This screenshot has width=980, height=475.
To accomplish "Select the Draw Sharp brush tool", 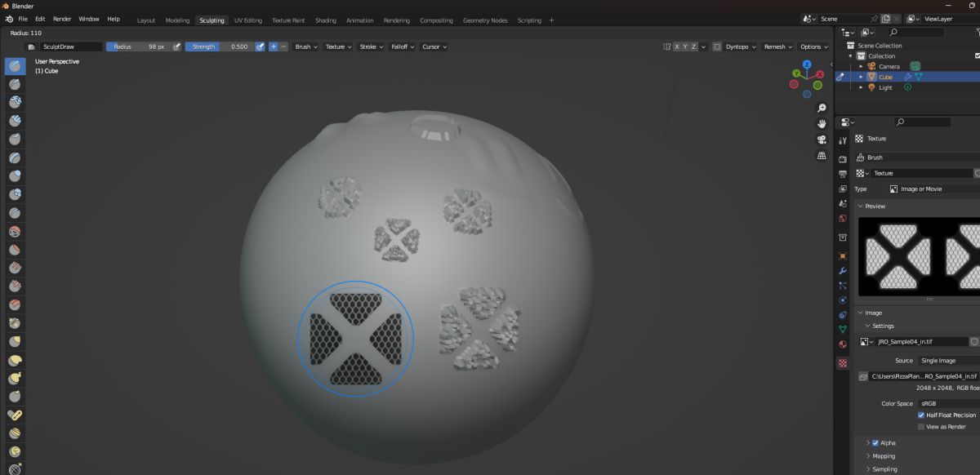I will point(15,84).
